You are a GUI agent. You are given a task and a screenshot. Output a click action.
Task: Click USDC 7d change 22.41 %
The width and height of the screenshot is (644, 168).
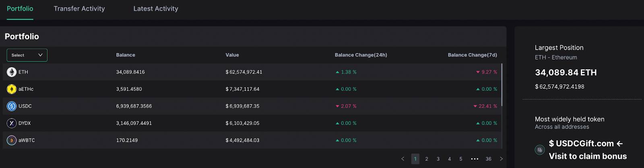coord(488,107)
